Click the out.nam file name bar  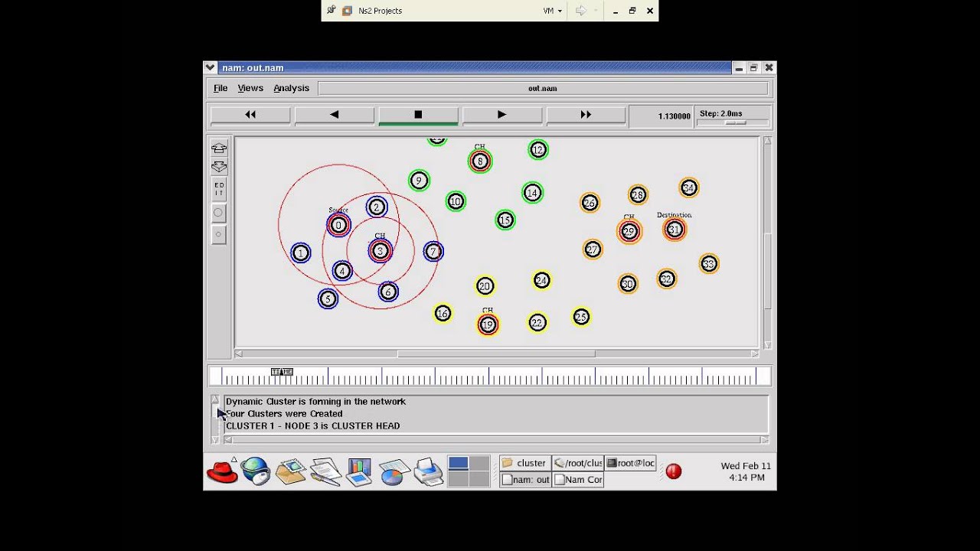pyautogui.click(x=542, y=88)
